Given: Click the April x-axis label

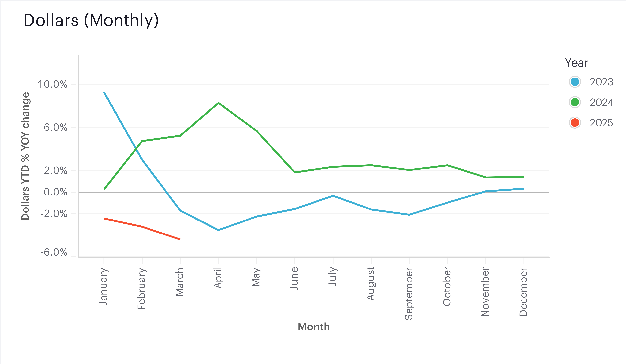Looking at the screenshot, I should pyautogui.click(x=218, y=278).
